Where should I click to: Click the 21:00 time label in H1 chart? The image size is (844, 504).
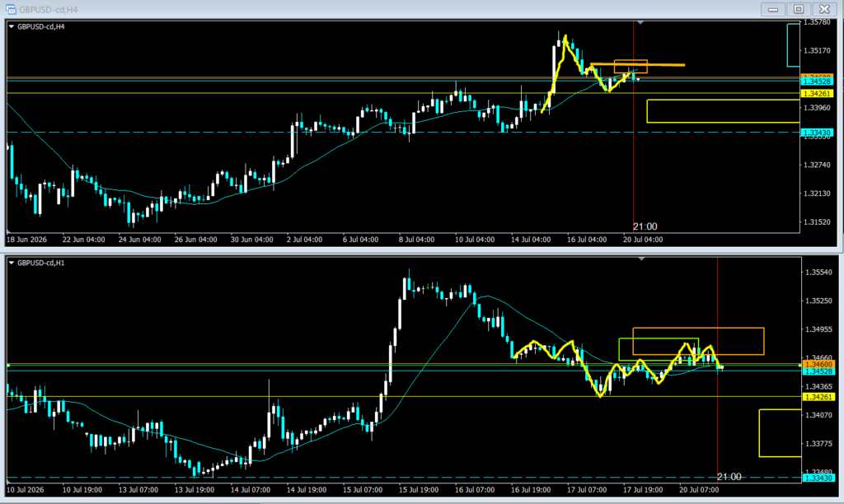(729, 477)
